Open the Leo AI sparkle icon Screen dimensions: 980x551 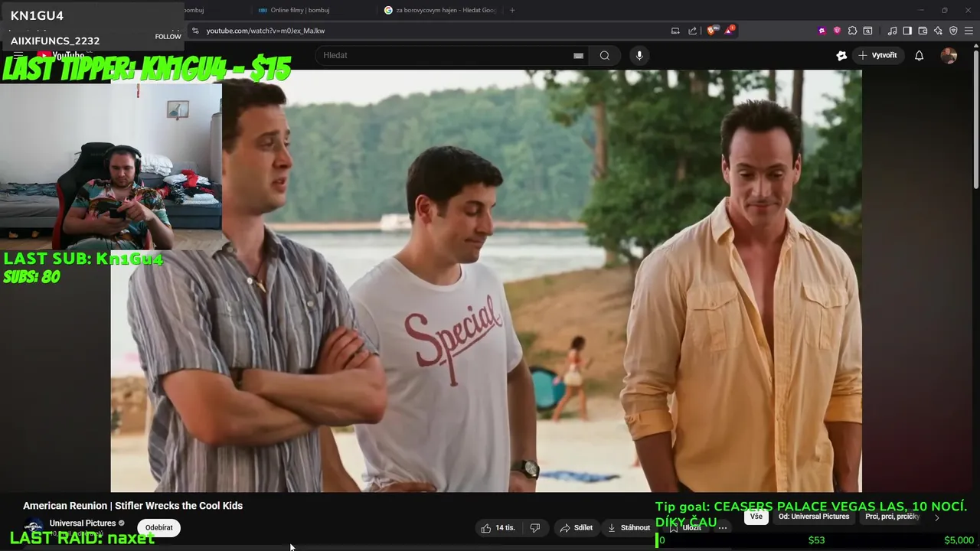[938, 31]
